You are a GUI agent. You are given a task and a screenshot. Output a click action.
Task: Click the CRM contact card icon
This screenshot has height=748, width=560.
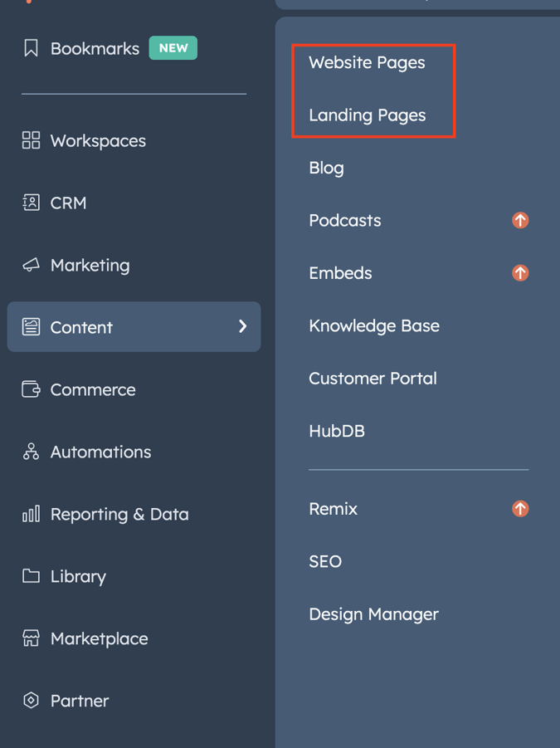tap(31, 203)
